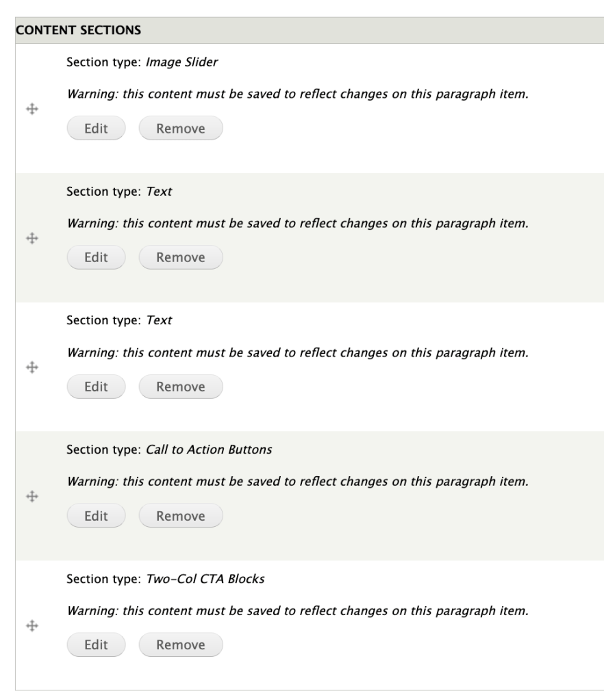Remove the Call to Action Buttons section

pos(181,516)
